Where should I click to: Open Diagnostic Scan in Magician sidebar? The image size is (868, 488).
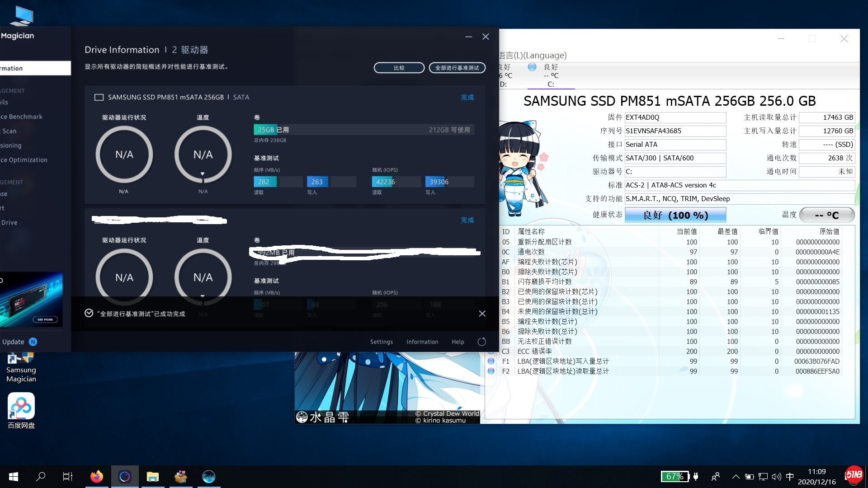(9, 131)
